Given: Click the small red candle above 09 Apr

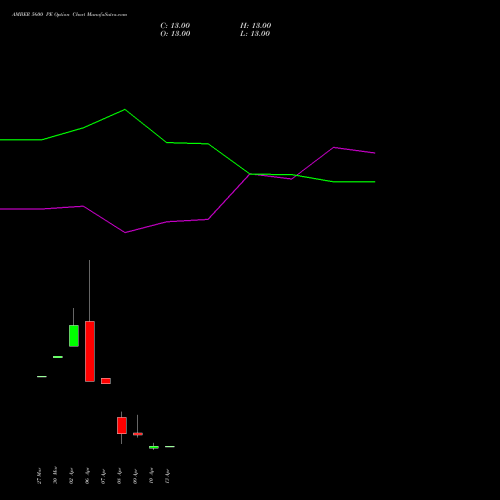Looking at the screenshot, I should (138, 434).
